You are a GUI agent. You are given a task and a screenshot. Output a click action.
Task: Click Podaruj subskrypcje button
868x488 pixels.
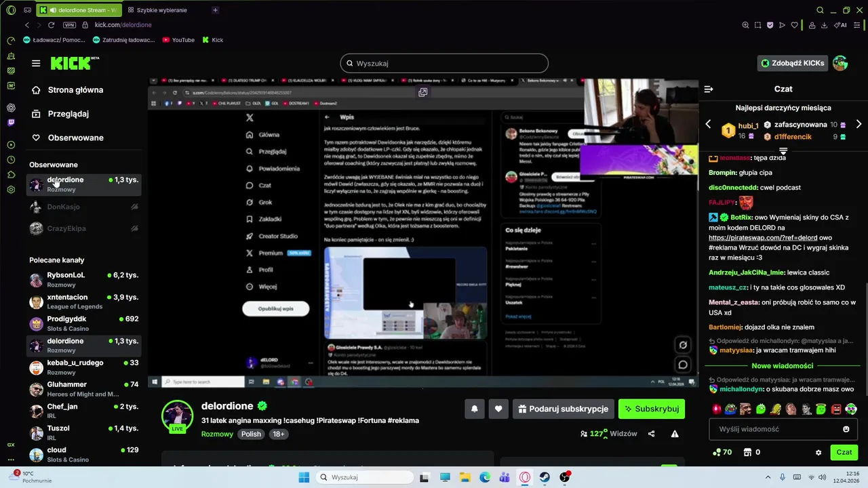[x=564, y=409]
